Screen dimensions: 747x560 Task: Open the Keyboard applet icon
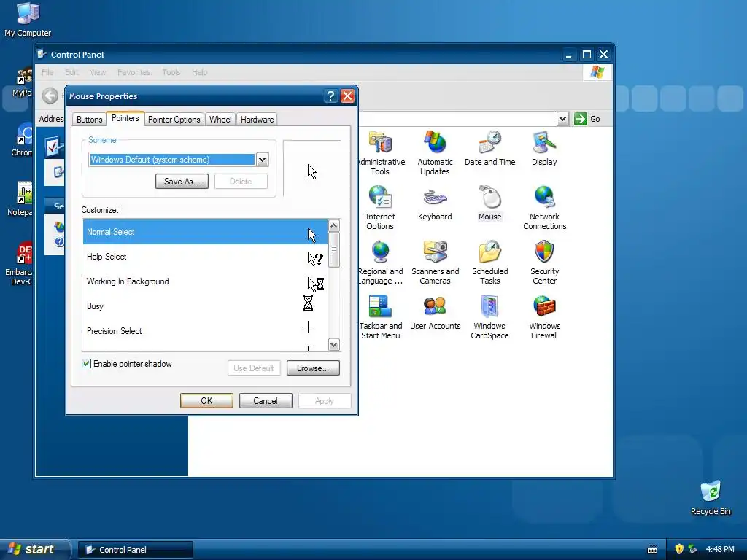click(435, 197)
